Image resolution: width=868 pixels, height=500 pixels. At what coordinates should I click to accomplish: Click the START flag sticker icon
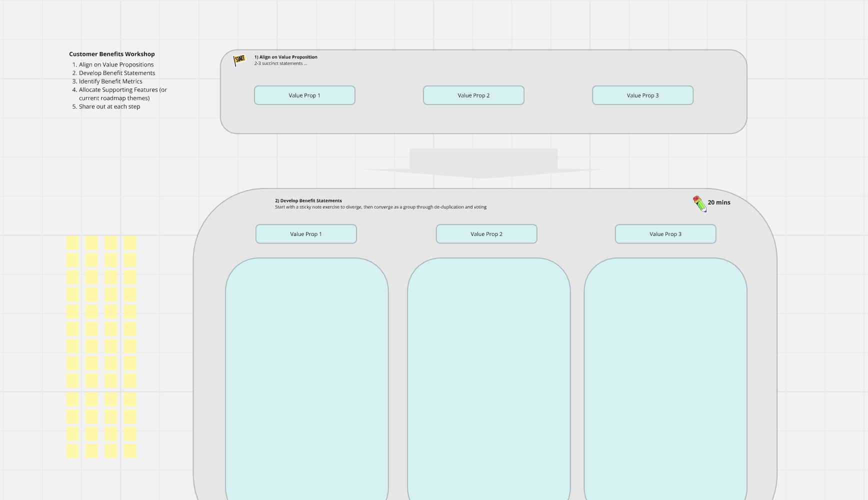click(x=239, y=60)
